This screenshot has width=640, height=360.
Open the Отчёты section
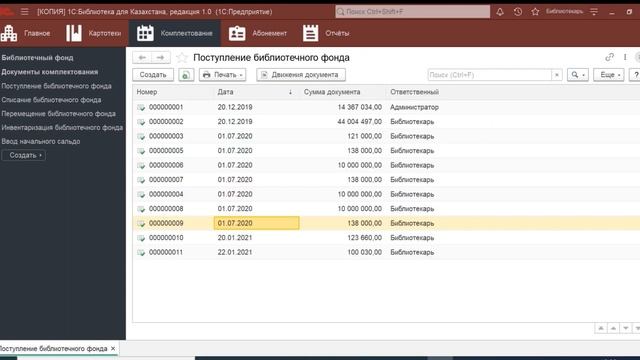(326, 33)
